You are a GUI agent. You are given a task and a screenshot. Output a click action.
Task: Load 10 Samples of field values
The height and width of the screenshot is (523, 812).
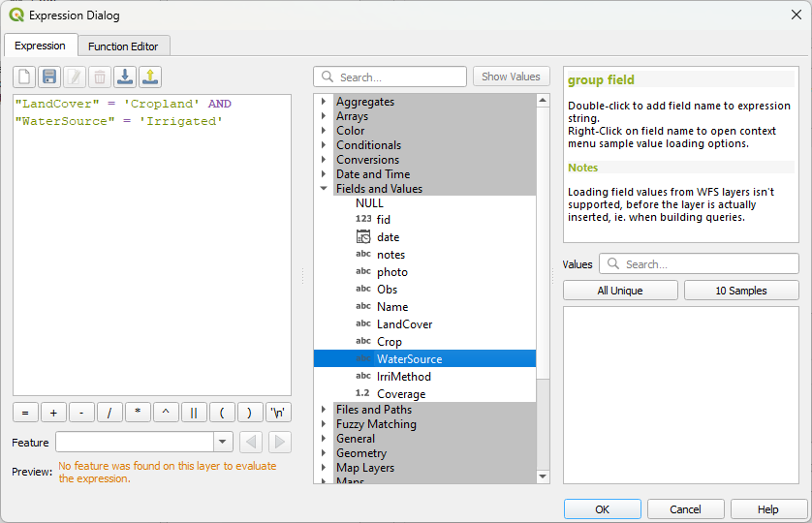pyautogui.click(x=740, y=291)
